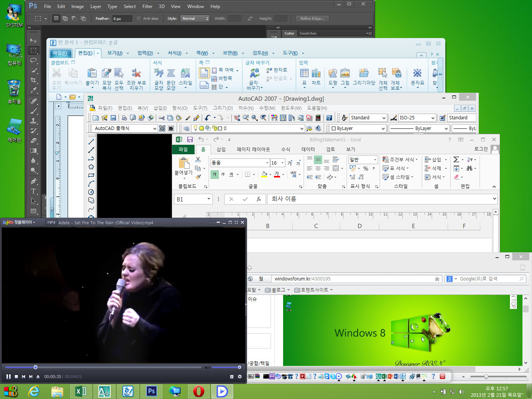The height and width of the screenshot is (399, 532).
Task: Click the video seek bar handle
Action: [x=35, y=367]
